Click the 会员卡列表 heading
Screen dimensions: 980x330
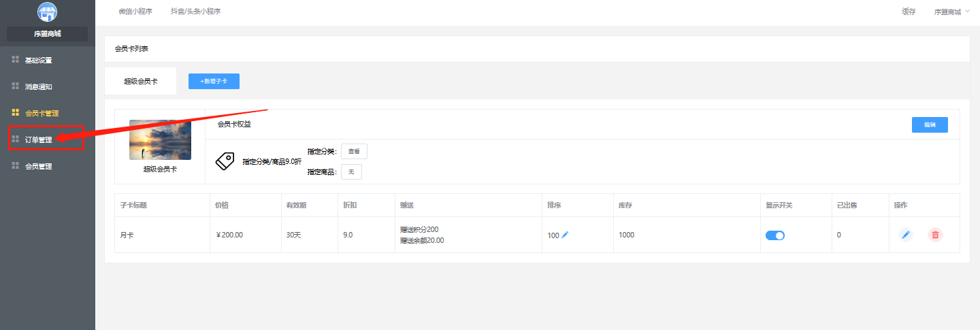pos(131,49)
